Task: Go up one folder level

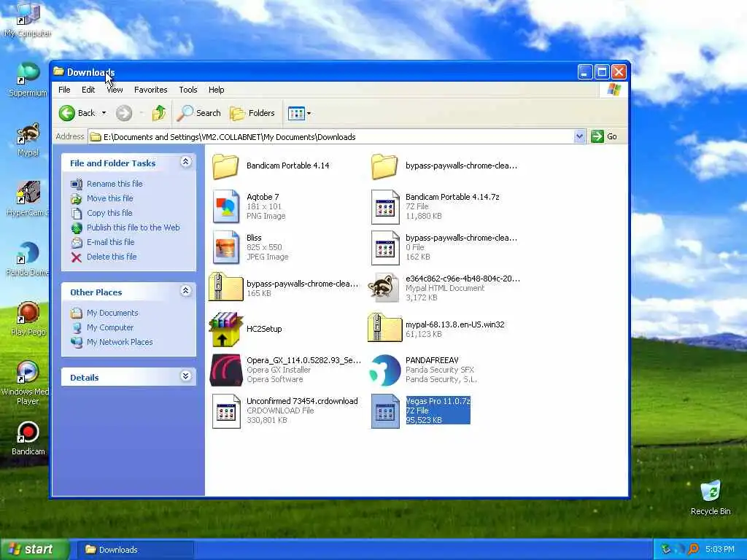Action: coord(159,113)
